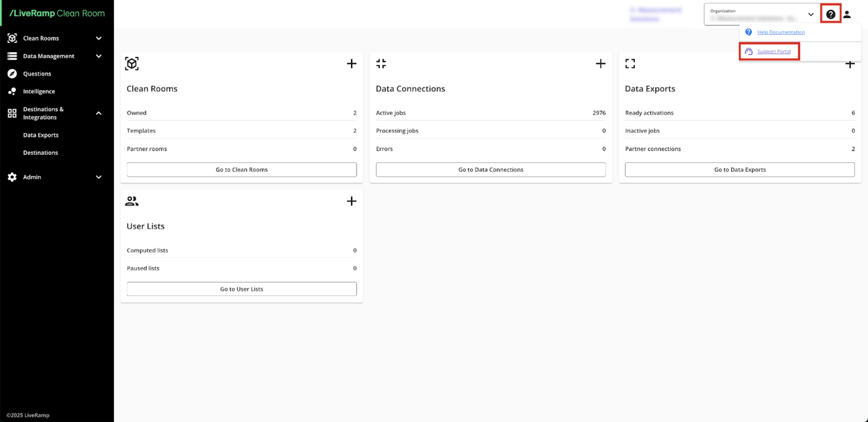Open Data Exports in sidebar
This screenshot has width=868, height=422.
coord(41,135)
